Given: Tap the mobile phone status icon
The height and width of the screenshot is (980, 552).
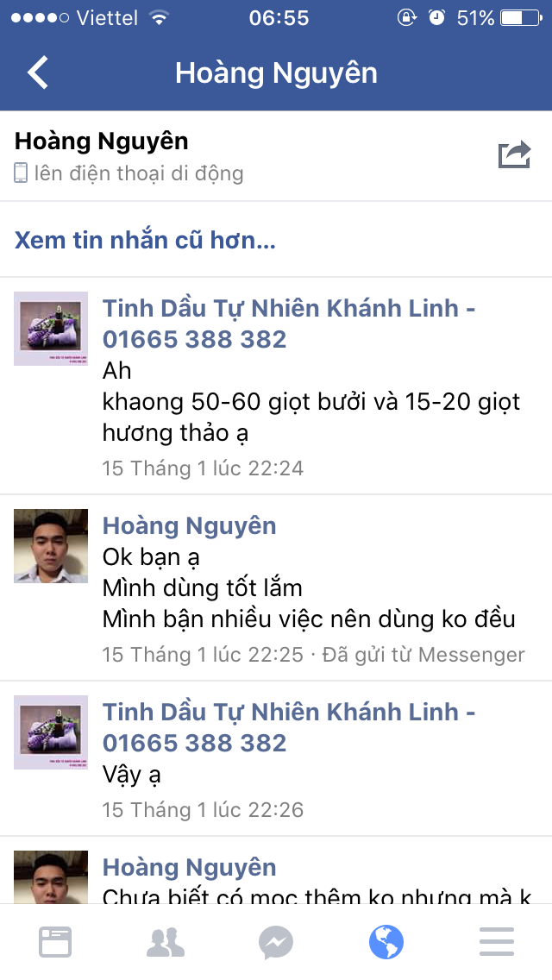Looking at the screenshot, I should [x=21, y=173].
